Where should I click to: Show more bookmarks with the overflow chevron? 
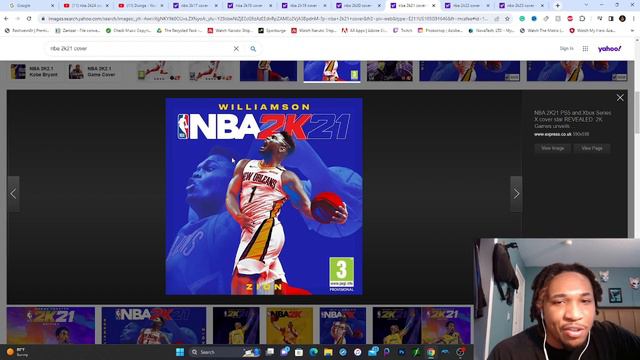pos(632,31)
